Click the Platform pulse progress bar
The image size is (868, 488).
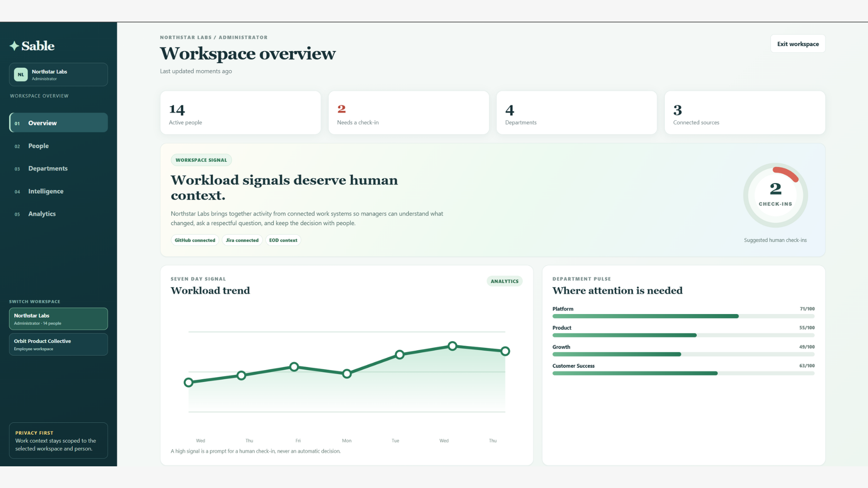tap(683, 316)
